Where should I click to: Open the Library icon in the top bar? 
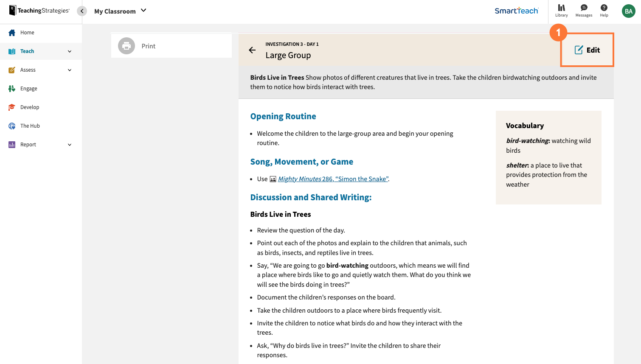coord(561,11)
